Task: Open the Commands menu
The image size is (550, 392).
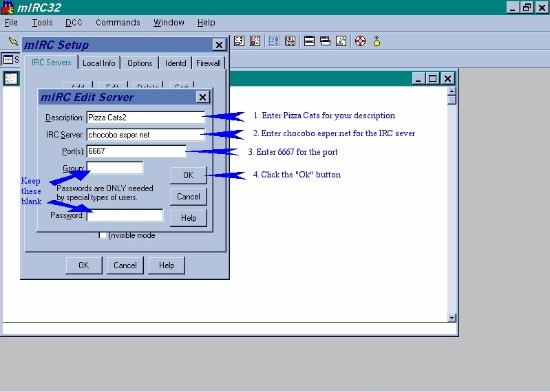Action: [118, 23]
